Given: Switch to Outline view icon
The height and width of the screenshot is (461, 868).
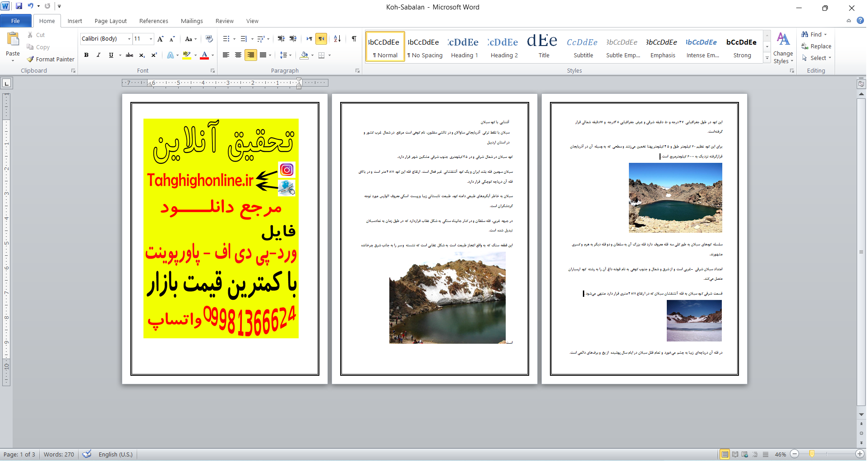Looking at the screenshot, I should pyautogui.click(x=755, y=454).
